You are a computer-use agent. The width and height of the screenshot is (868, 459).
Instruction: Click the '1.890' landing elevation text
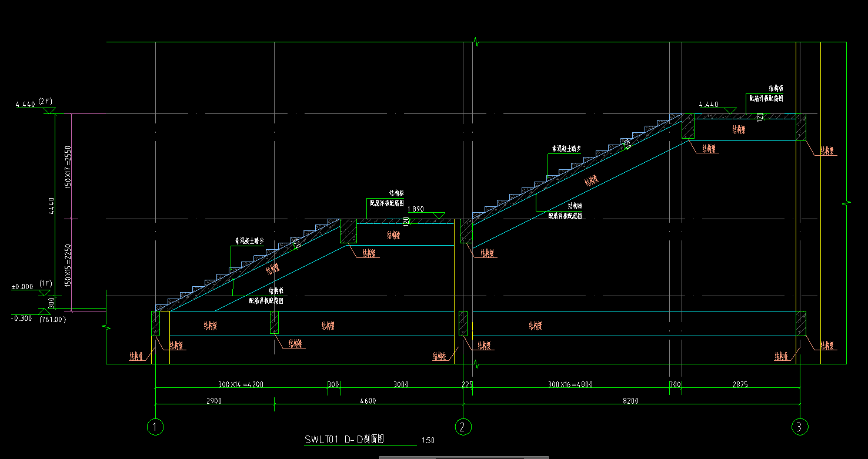point(415,209)
